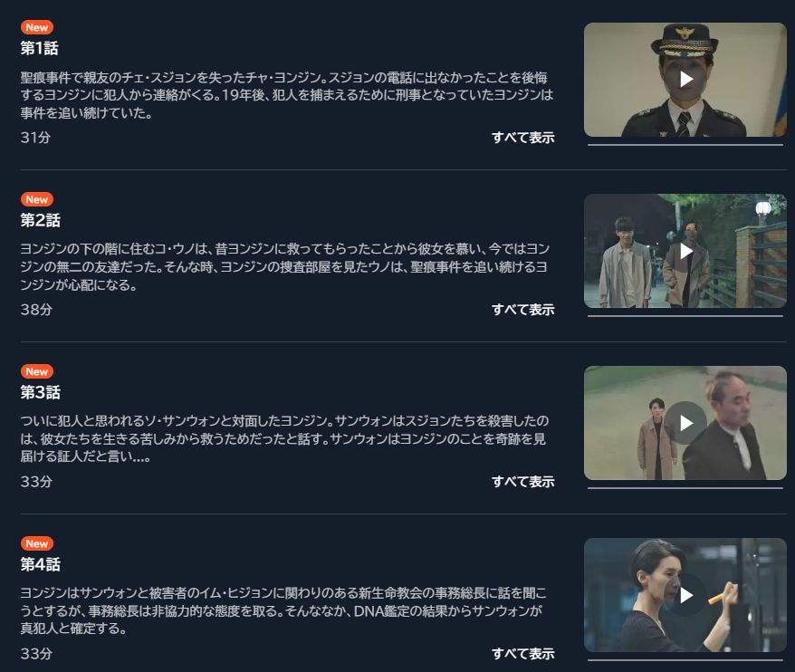The image size is (795, 672).
Task: Play episode 2 via thumbnail play icon
Action: [685, 251]
